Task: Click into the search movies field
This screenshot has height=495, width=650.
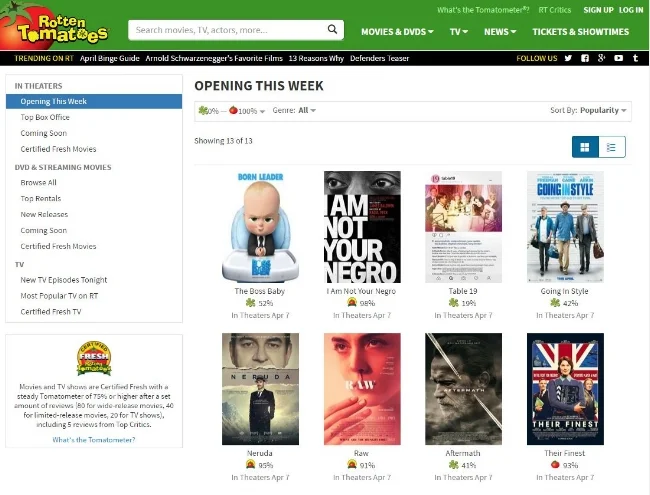Action: pyautogui.click(x=228, y=30)
